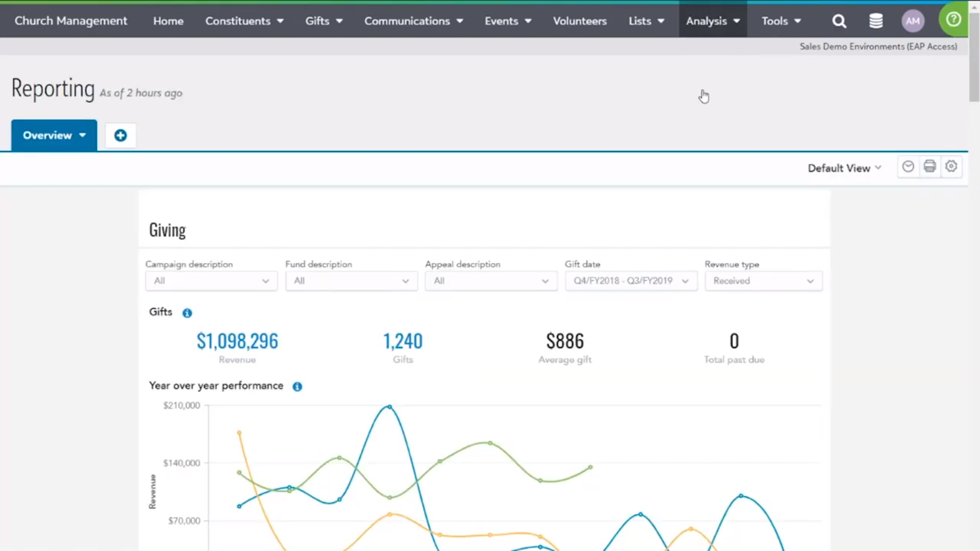Image resolution: width=980 pixels, height=551 pixels.
Task: Click the $140,000 axis label
Action: [182, 463]
